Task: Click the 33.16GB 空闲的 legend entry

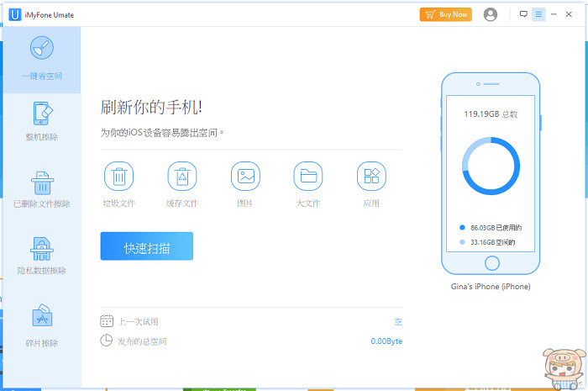Action: [x=487, y=242]
